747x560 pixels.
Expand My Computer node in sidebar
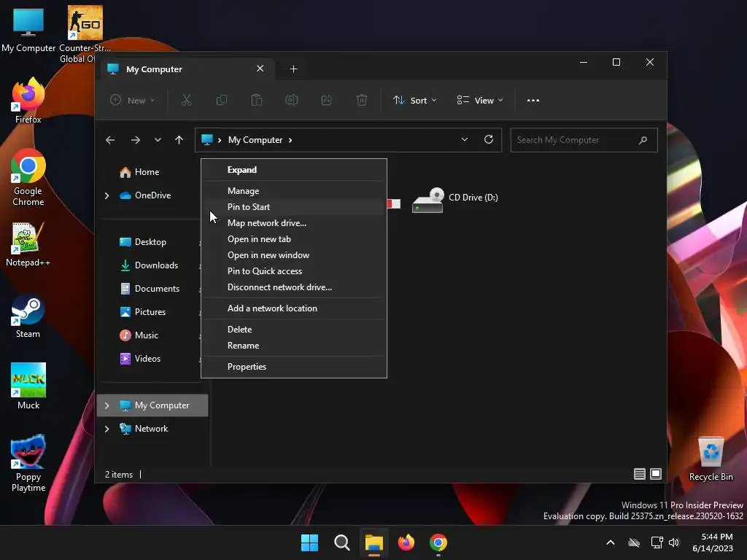[x=107, y=405]
